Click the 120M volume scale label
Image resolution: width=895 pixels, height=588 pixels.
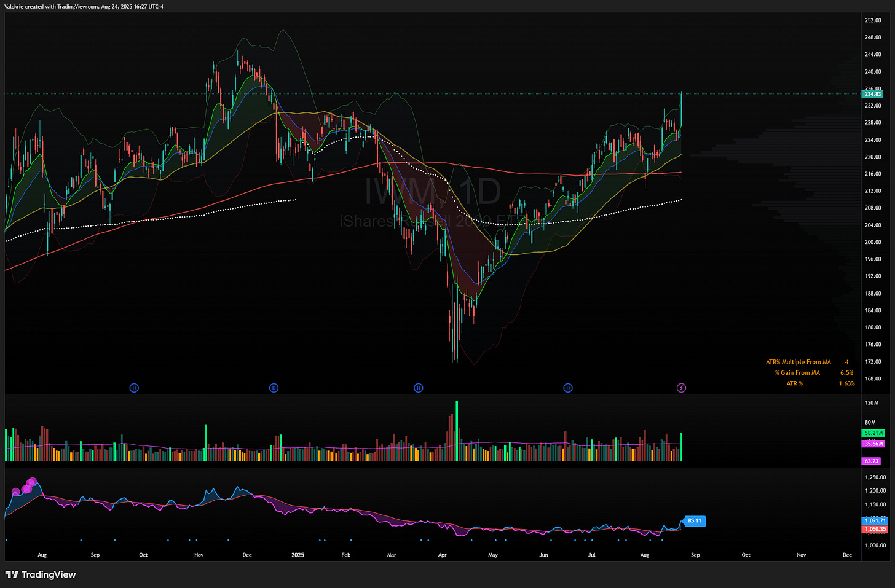coord(872,403)
